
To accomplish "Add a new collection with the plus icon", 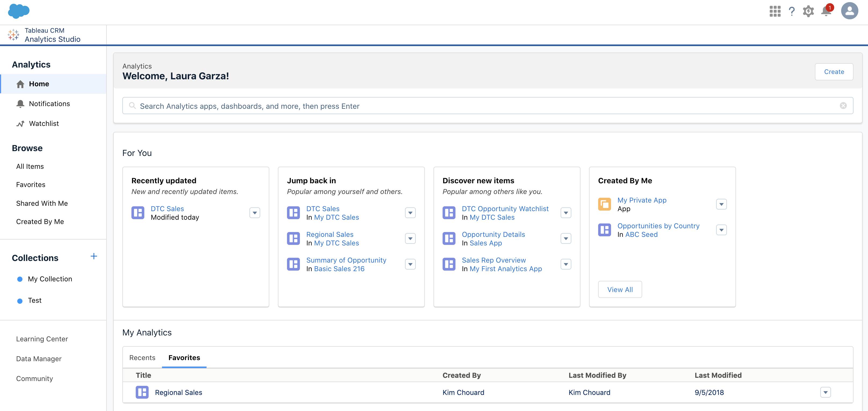I will (x=94, y=256).
